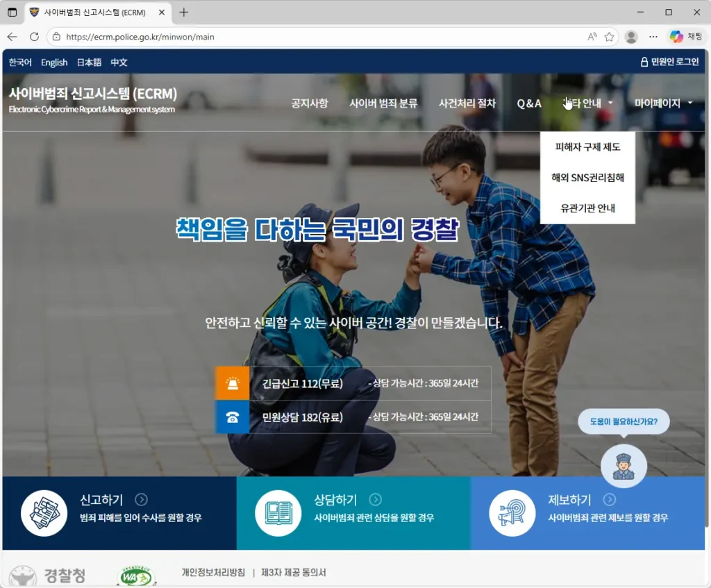
Task: Select the 신고하기 envelope icon
Action: [43, 514]
